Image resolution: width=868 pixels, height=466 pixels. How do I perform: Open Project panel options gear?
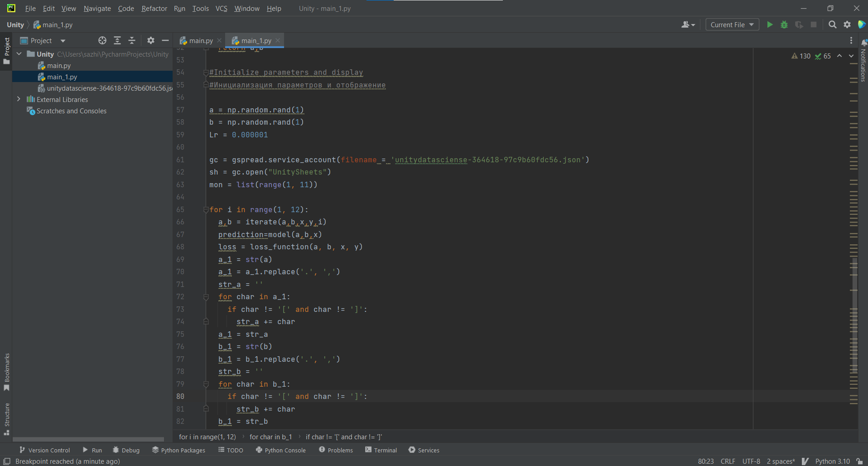point(151,41)
